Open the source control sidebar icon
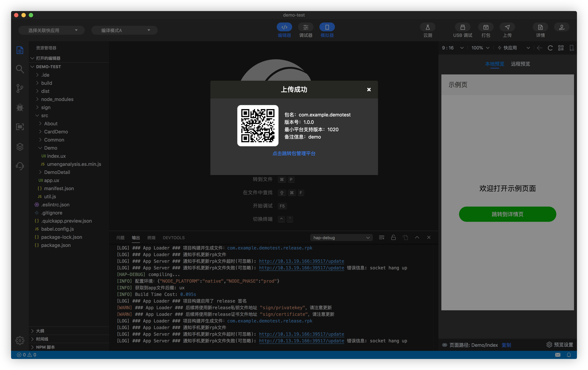Viewport: 588px width, 370px height. (x=20, y=88)
